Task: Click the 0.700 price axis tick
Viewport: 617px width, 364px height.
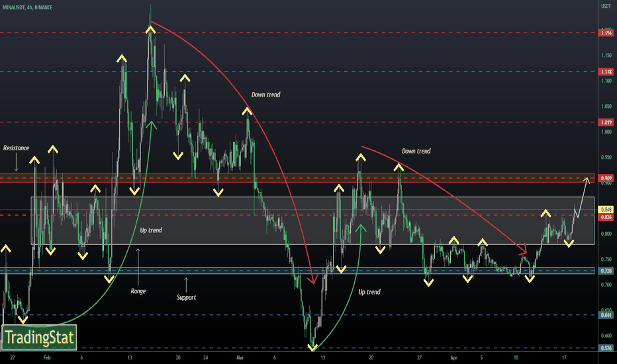Action: (606, 285)
